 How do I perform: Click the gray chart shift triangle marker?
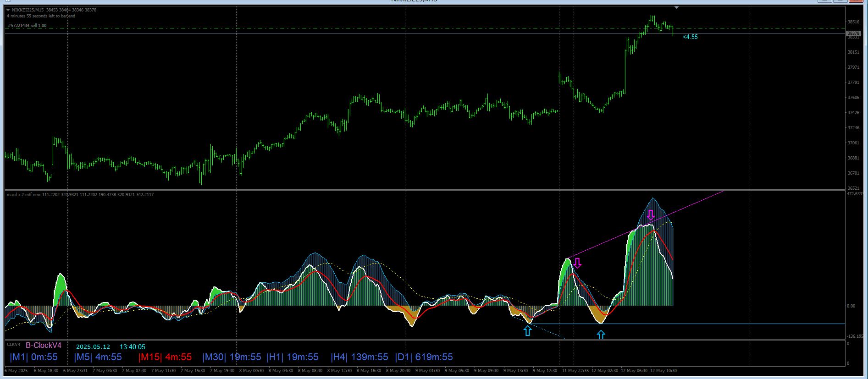coord(676,7)
